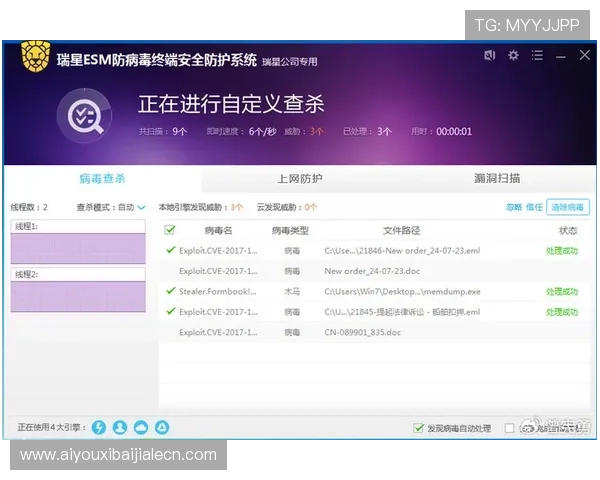Click the lightning bolt engine icon
600x480 pixels.
(x=99, y=427)
